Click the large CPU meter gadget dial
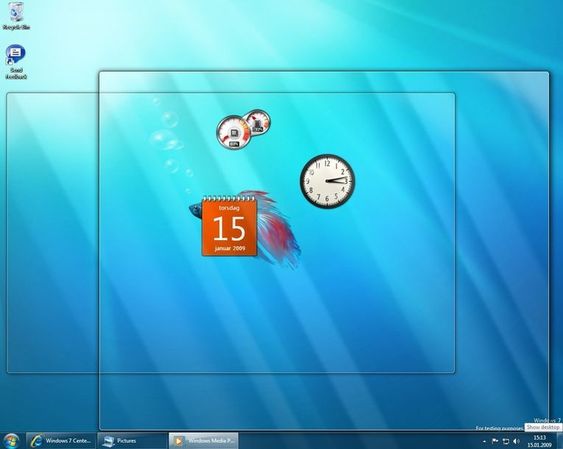This screenshot has width=563, height=449. point(233,132)
